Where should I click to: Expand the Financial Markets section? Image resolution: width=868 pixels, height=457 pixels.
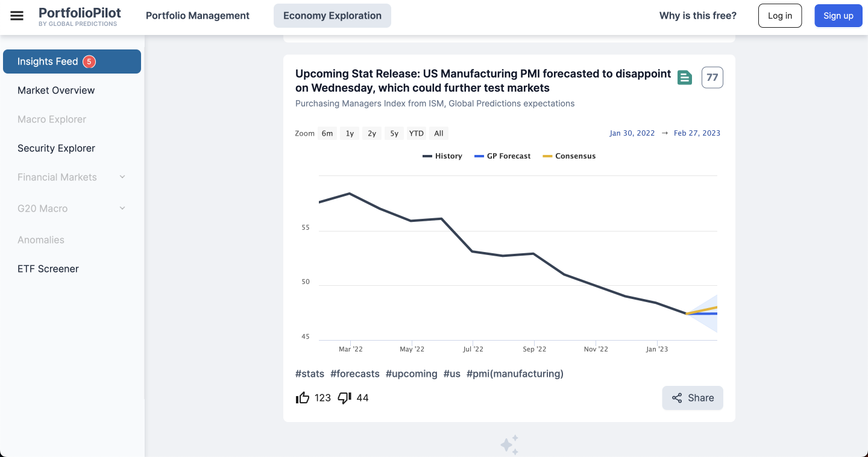point(122,177)
